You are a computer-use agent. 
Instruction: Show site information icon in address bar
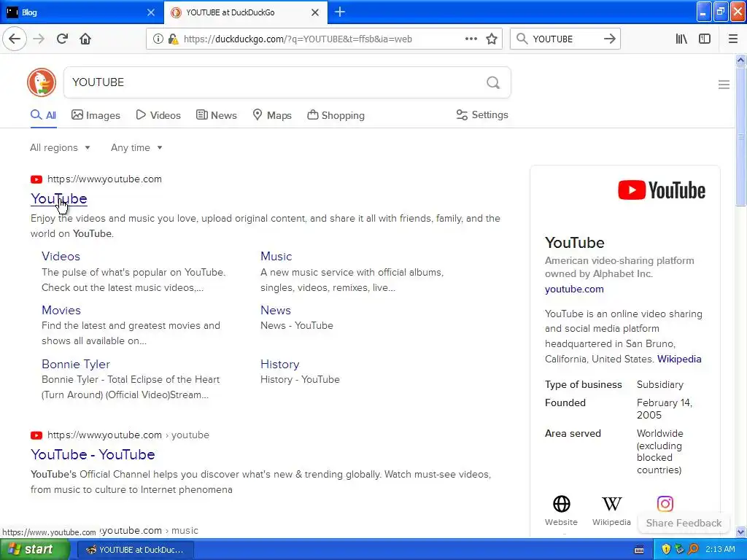(158, 39)
